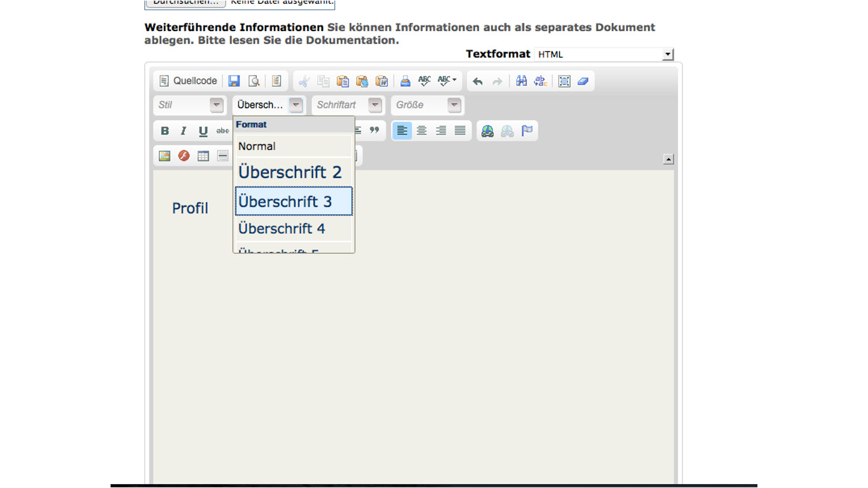
Task: Click the Insert Table icon
Action: 203,156
